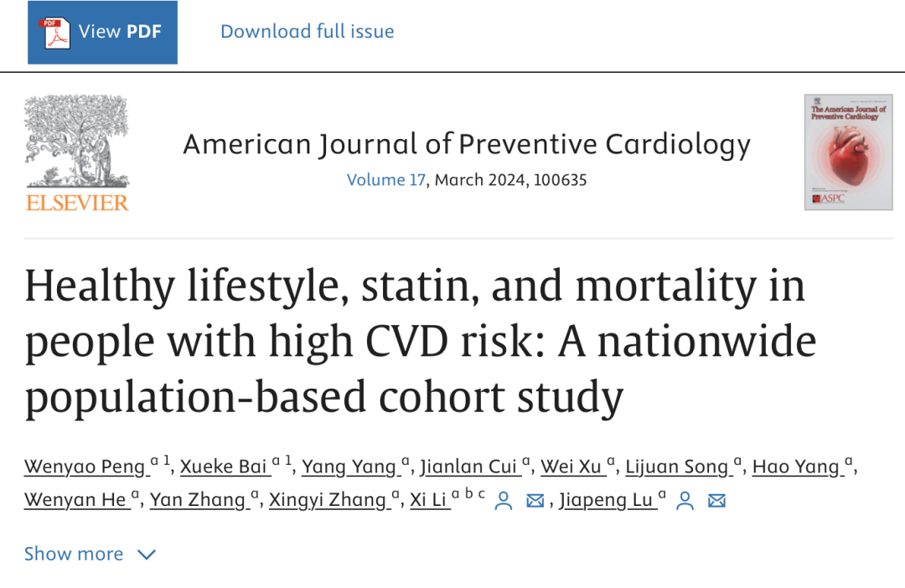Click the Elsevier tree logo
The image size is (905, 588).
tap(76, 142)
